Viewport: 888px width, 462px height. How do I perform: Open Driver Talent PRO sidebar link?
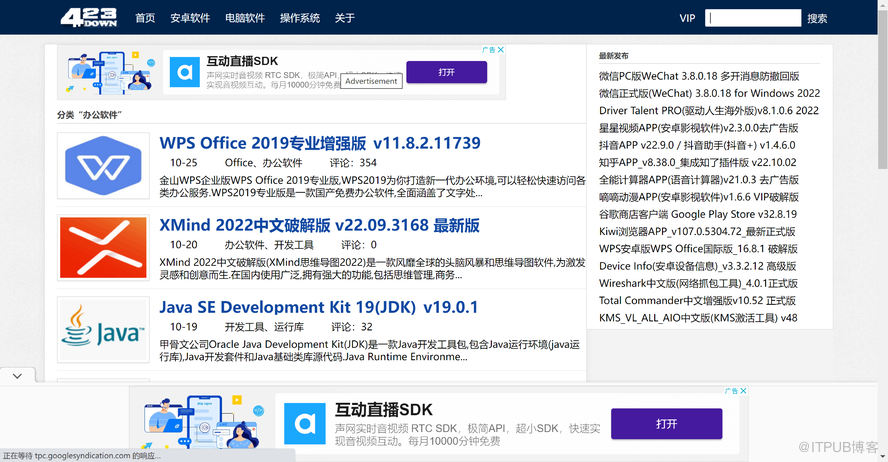click(709, 110)
